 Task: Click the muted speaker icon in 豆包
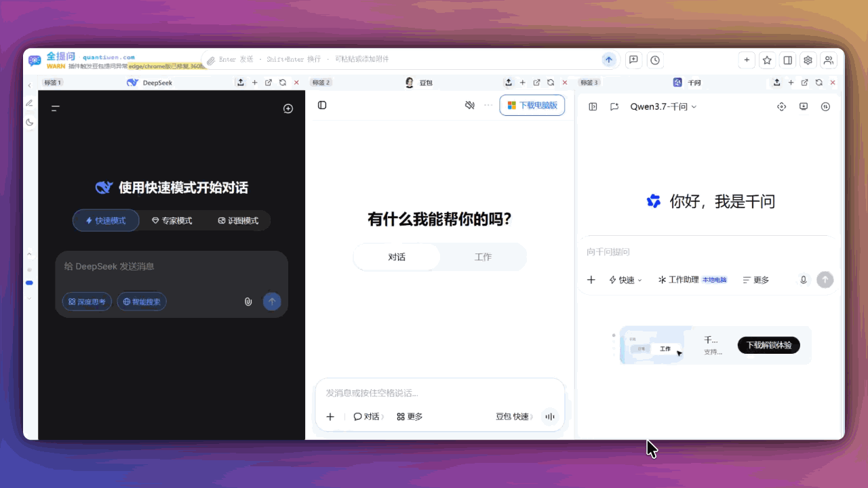[x=469, y=105]
